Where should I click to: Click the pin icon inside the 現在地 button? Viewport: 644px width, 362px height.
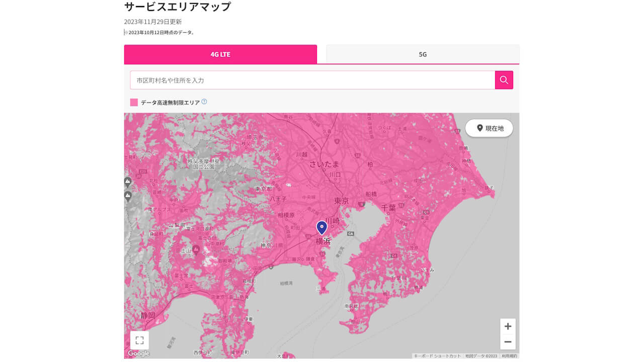(x=480, y=128)
